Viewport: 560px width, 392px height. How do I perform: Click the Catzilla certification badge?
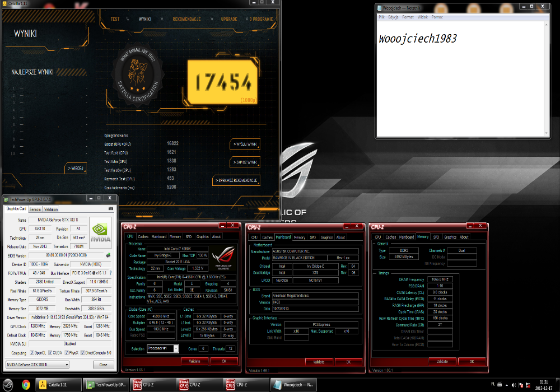point(138,74)
